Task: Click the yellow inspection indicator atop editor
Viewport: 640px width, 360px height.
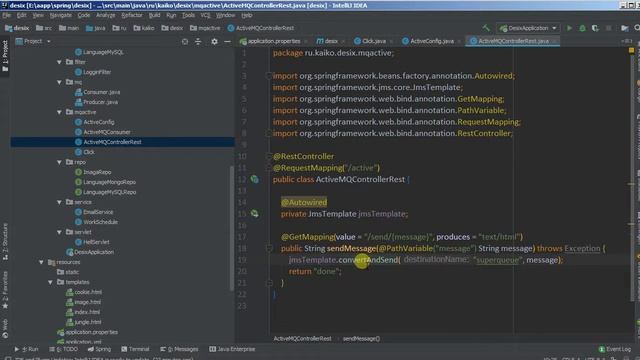Action: click(x=631, y=51)
